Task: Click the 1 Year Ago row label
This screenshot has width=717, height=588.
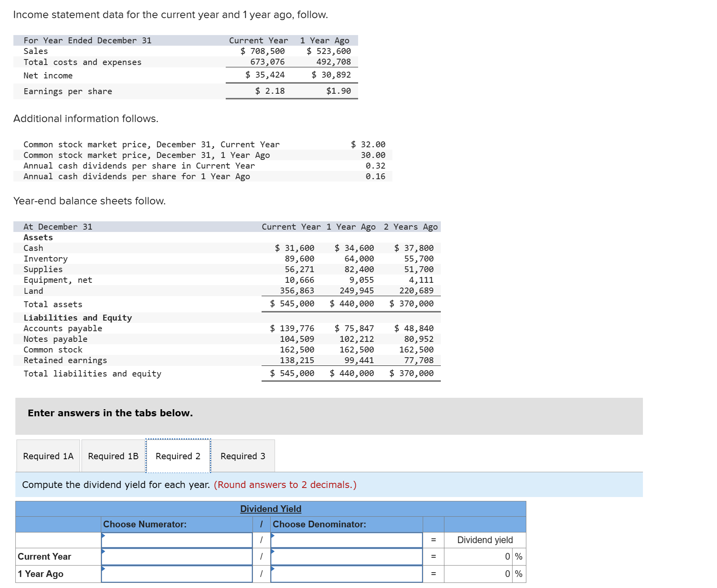Action: 40,574
